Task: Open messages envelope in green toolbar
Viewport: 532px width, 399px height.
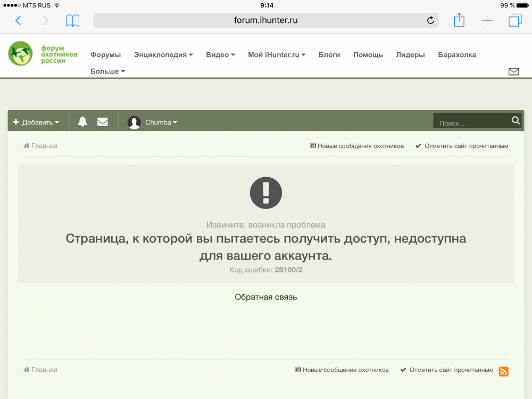Action: 103,122
